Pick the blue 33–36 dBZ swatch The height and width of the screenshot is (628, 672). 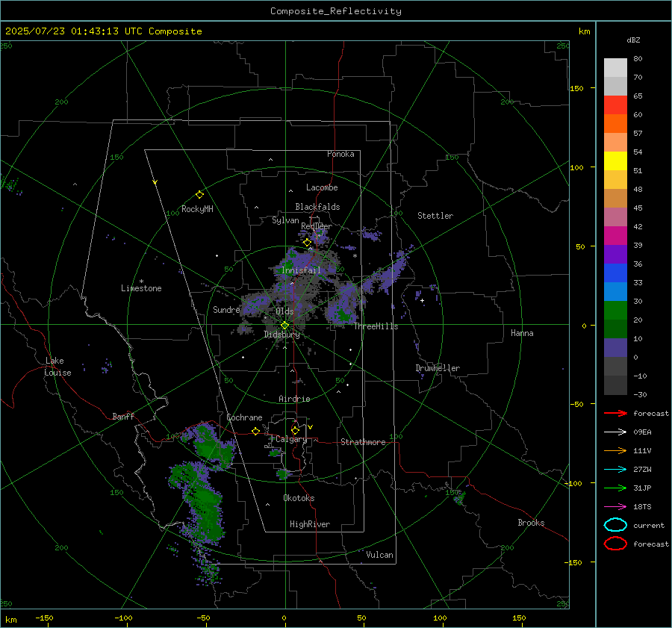[615, 273]
